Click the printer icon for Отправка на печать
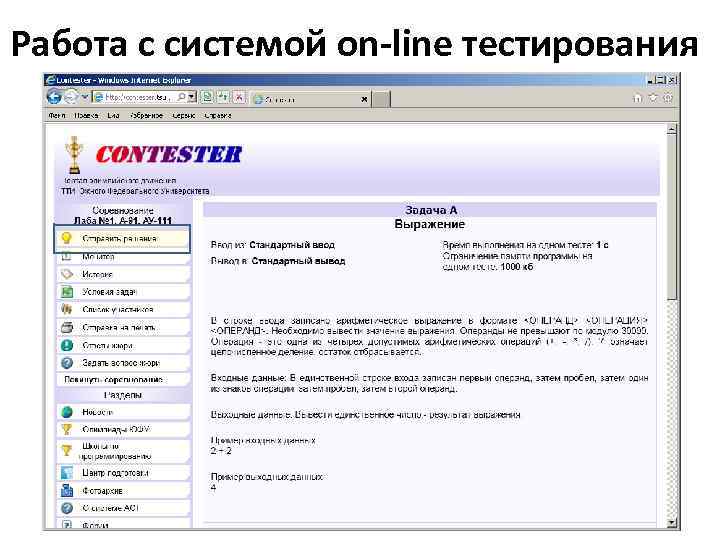 click(67, 327)
